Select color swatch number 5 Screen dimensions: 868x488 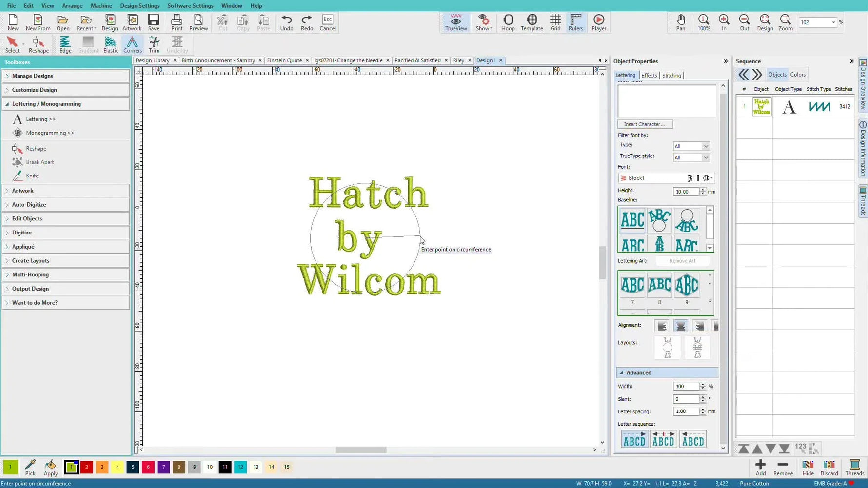click(x=133, y=467)
